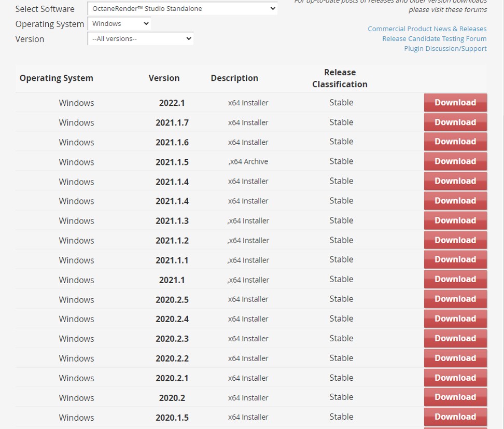The image size is (504, 429).
Task: Expand the Version filter dropdown (--All versions--)
Action: click(140, 38)
